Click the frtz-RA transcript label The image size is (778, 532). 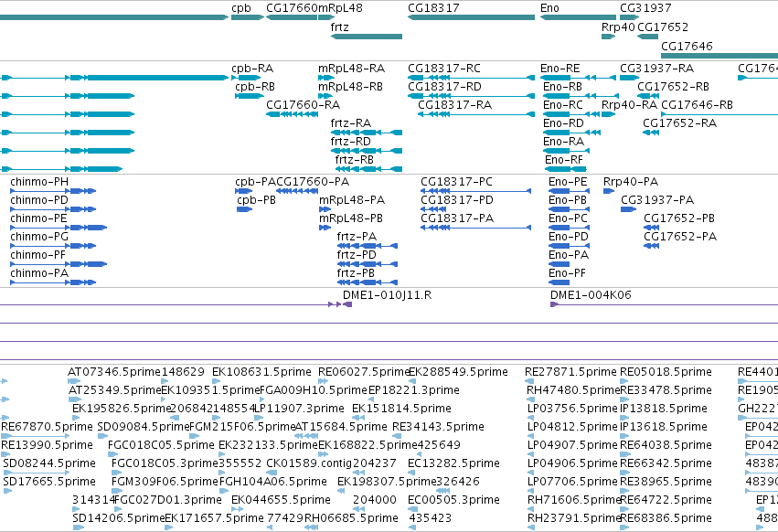[x=351, y=123]
